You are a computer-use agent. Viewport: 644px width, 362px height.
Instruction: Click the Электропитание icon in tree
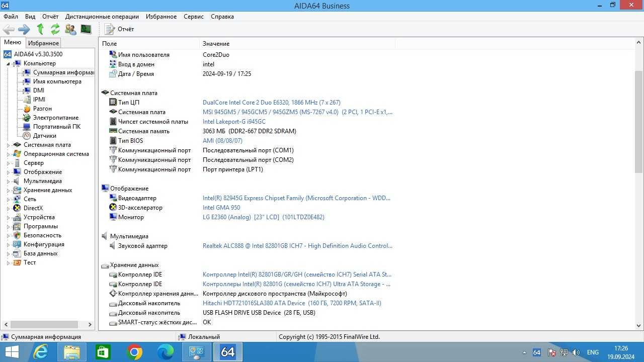click(x=27, y=118)
